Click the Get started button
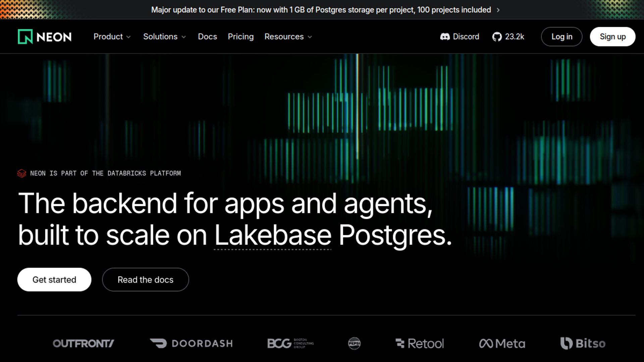This screenshot has height=362, width=644. 54,280
